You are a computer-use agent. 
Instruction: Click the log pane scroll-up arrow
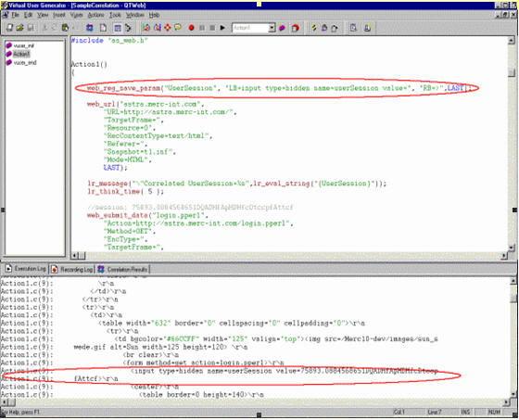pos(513,281)
